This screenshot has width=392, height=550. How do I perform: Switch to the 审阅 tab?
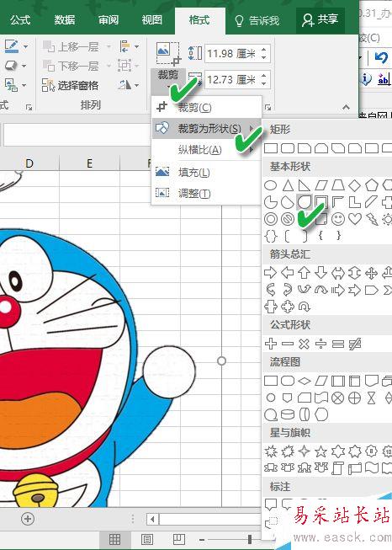[109, 19]
